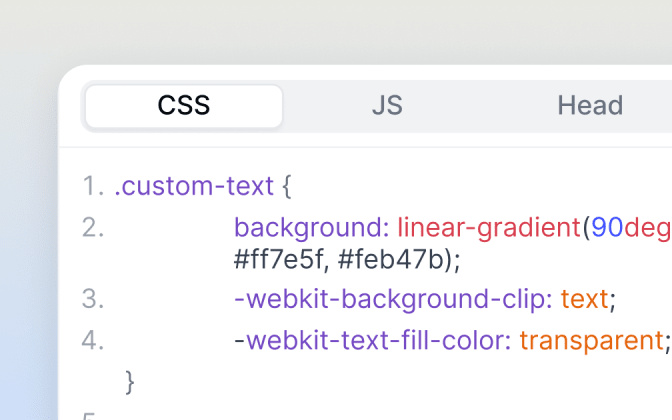
Task: Click the #feb47b hex color value
Action: pos(390,259)
